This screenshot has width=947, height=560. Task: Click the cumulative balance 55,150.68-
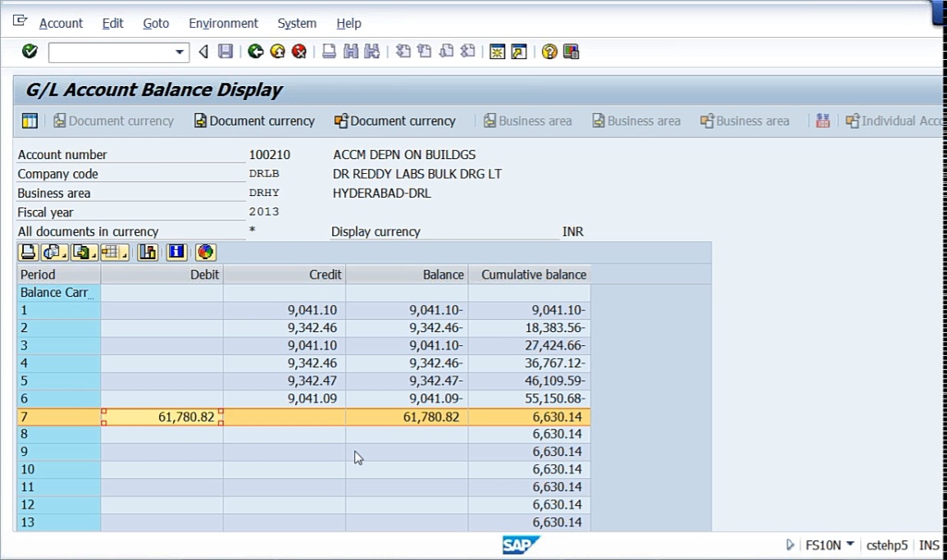[555, 398]
